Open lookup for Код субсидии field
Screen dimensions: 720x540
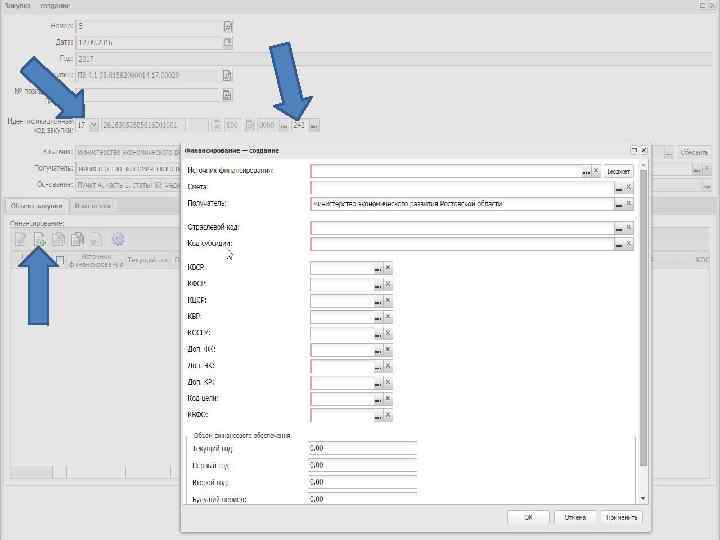click(x=619, y=244)
